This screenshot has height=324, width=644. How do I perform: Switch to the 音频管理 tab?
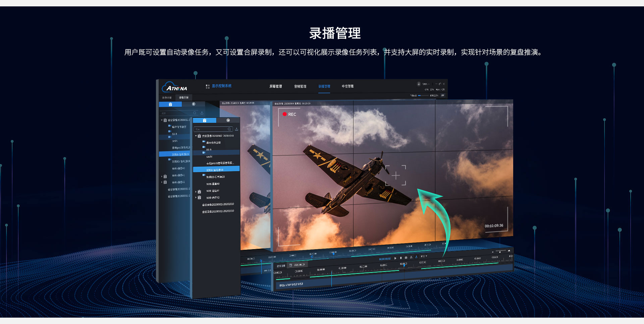coord(300,86)
